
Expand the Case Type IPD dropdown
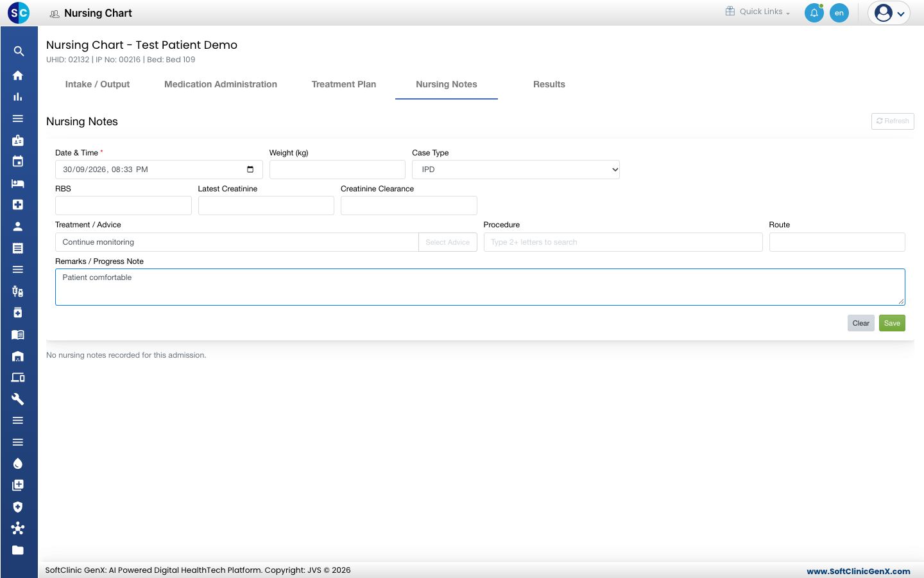tap(516, 170)
